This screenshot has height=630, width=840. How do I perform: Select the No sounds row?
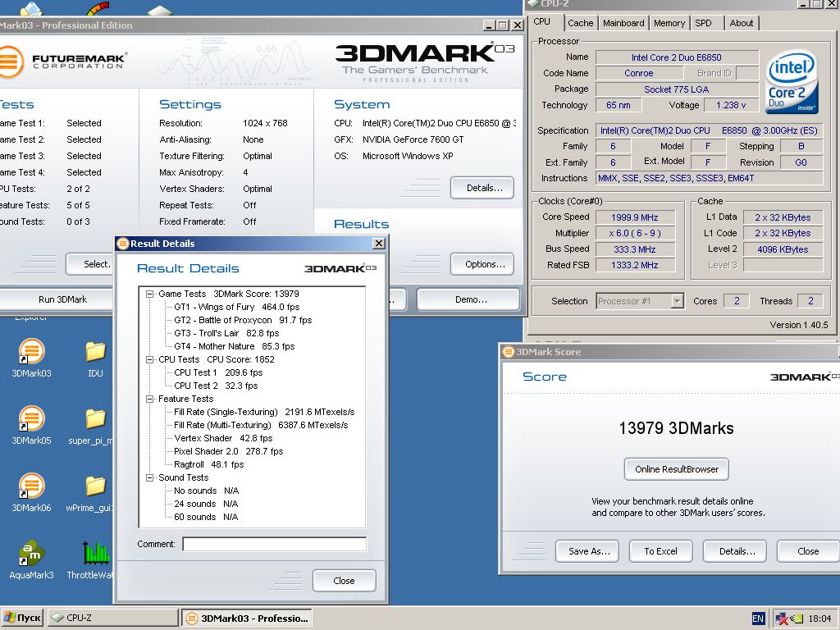click(206, 491)
